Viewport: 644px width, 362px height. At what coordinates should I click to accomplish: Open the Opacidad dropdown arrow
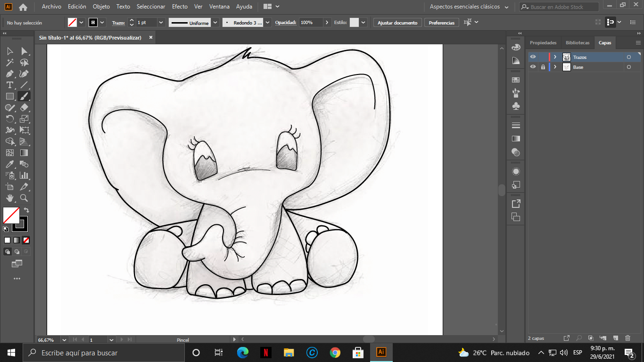click(328, 23)
